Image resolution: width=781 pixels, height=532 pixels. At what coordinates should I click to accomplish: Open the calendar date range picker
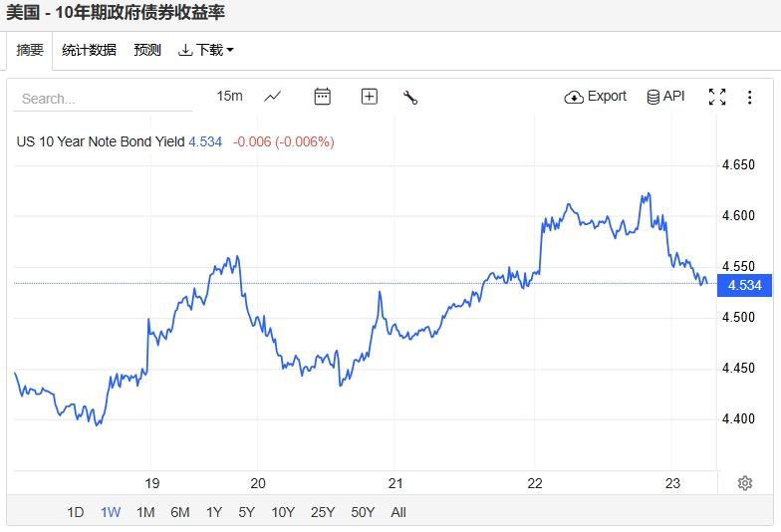[322, 97]
